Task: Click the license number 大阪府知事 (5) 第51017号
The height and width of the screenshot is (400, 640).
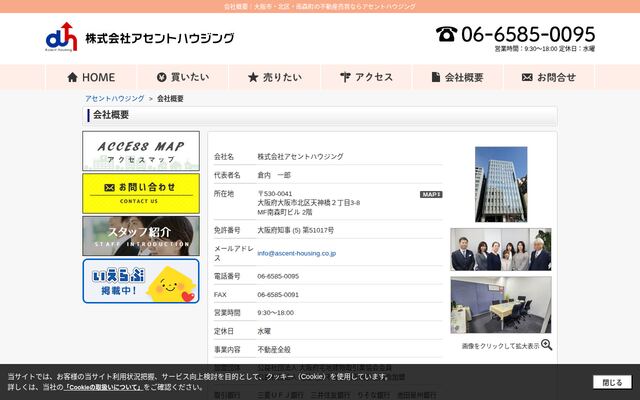Action: (x=296, y=230)
